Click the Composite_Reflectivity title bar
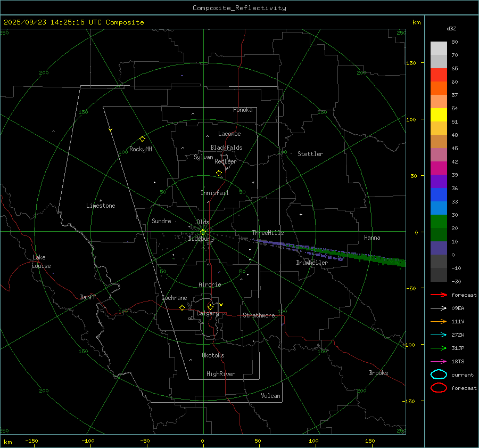 pos(239,8)
